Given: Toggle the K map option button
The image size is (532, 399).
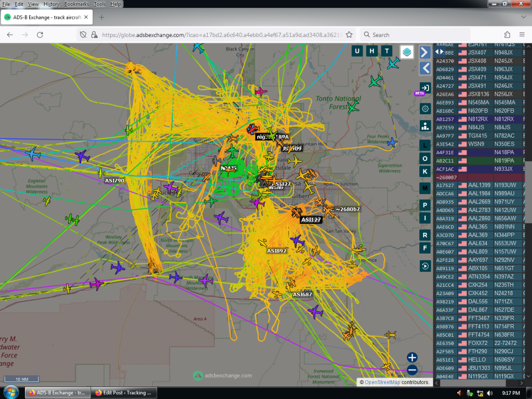Looking at the screenshot, I should tap(425, 171).
